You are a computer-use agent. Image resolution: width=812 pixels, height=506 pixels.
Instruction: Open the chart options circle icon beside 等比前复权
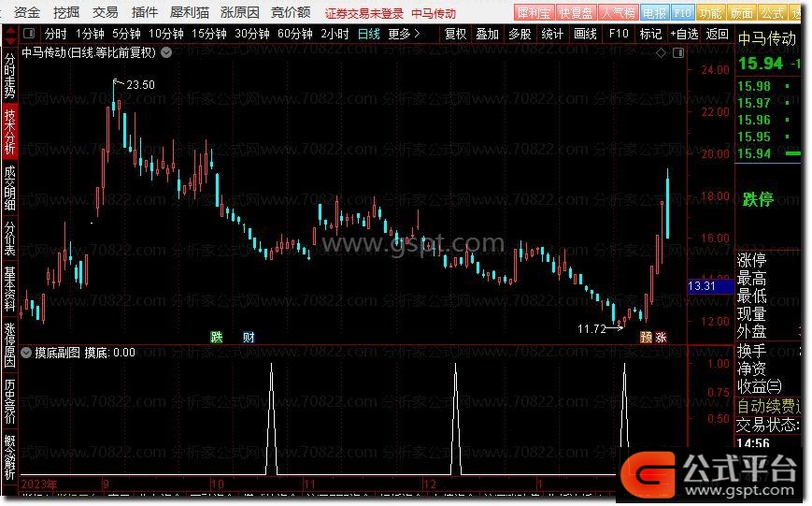(166, 52)
